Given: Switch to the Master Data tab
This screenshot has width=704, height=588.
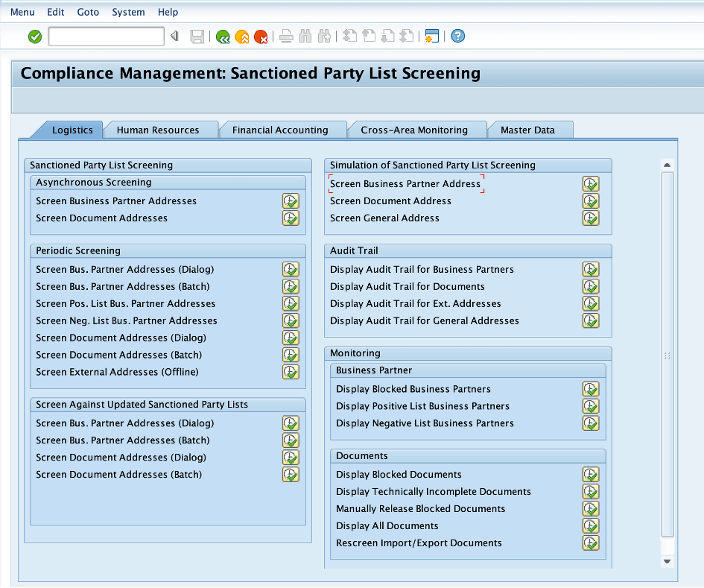Looking at the screenshot, I should pos(527,130).
